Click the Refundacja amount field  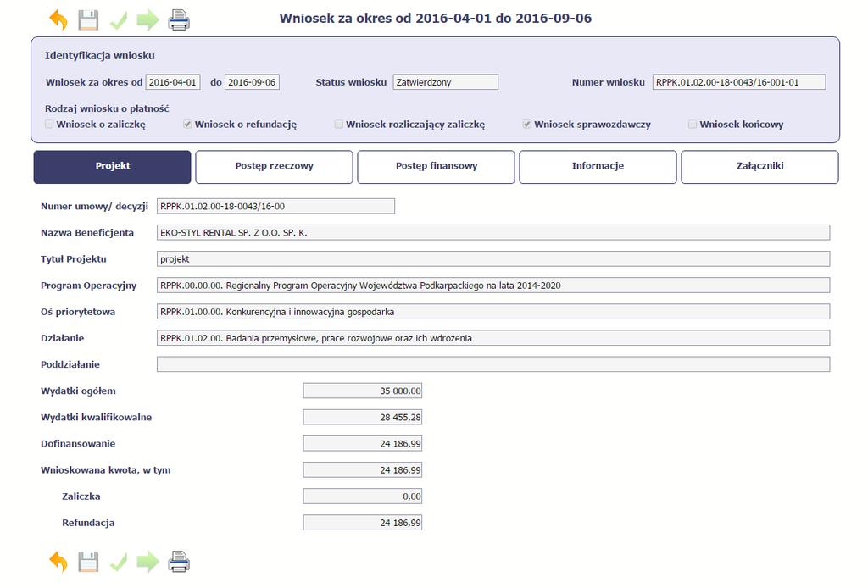coord(363,522)
